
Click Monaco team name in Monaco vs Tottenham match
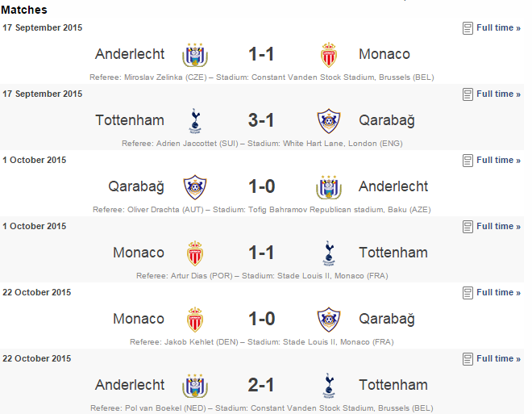139,253
